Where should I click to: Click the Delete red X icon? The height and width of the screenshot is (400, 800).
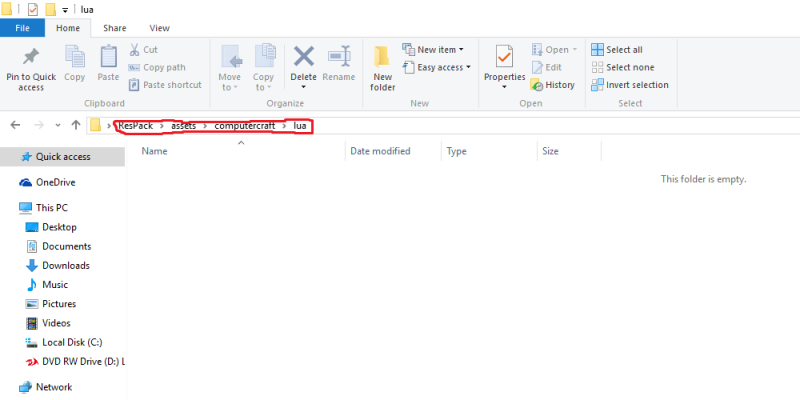click(x=304, y=56)
